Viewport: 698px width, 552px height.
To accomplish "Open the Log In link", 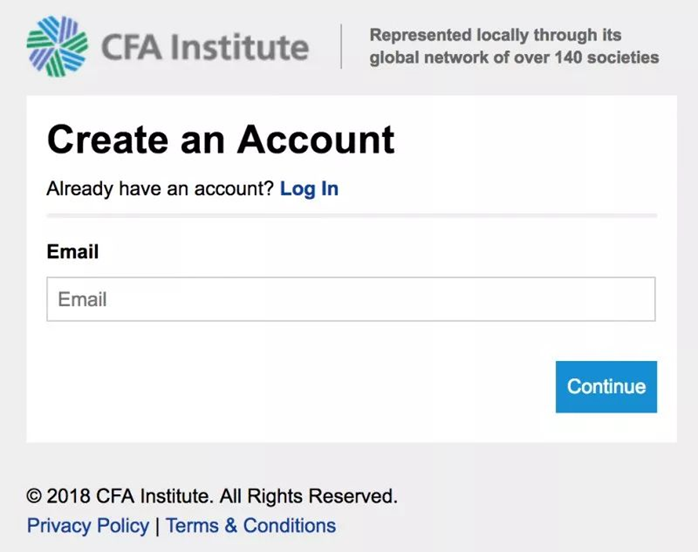I will 309,189.
